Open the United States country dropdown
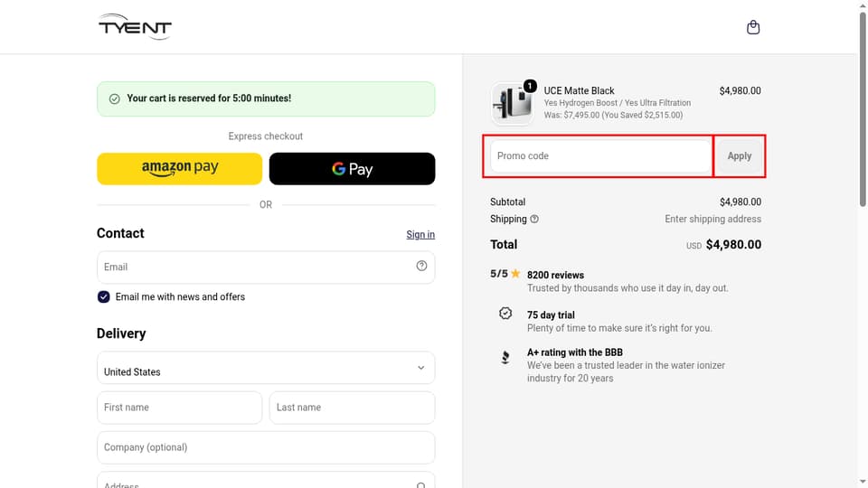Screen dimensions: 868x488 point(266,368)
